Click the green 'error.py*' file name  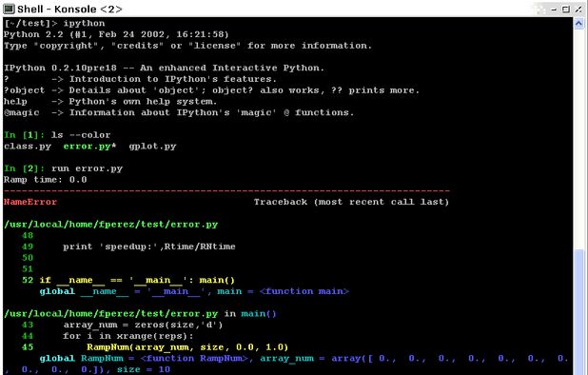point(89,147)
